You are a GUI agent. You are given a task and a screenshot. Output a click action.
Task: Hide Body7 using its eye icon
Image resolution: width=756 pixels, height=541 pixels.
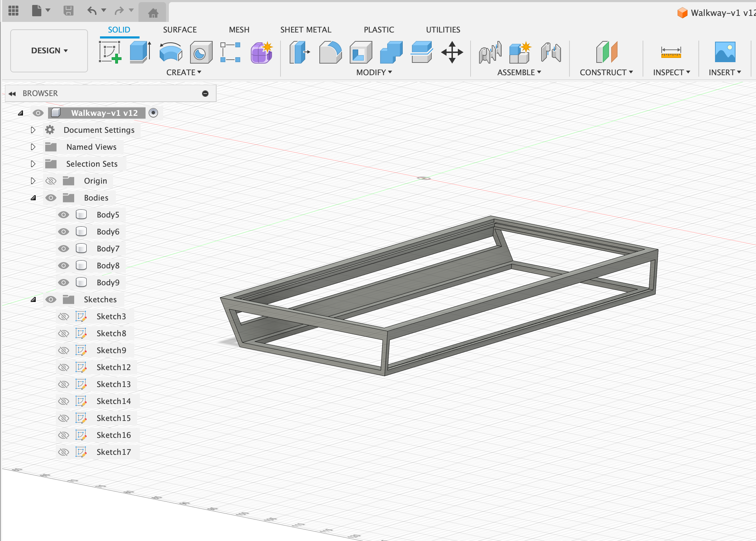tap(64, 249)
